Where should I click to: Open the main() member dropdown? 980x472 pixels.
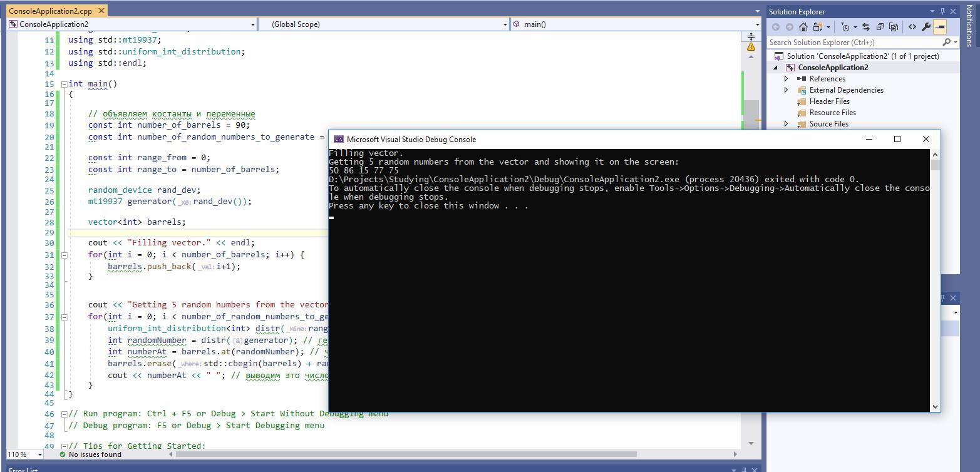pyautogui.click(x=636, y=24)
